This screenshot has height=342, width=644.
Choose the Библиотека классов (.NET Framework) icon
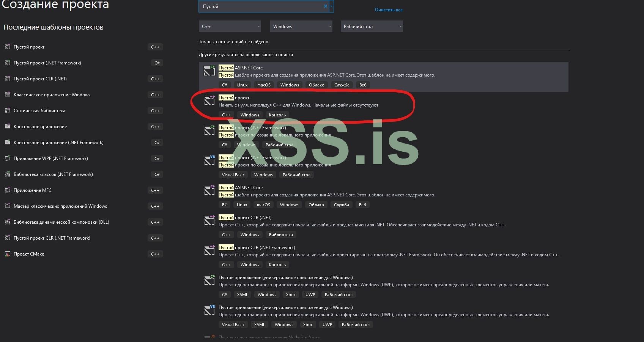[7, 174]
